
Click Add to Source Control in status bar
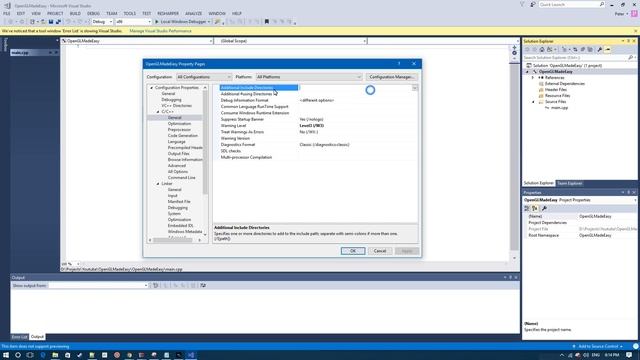(598, 346)
